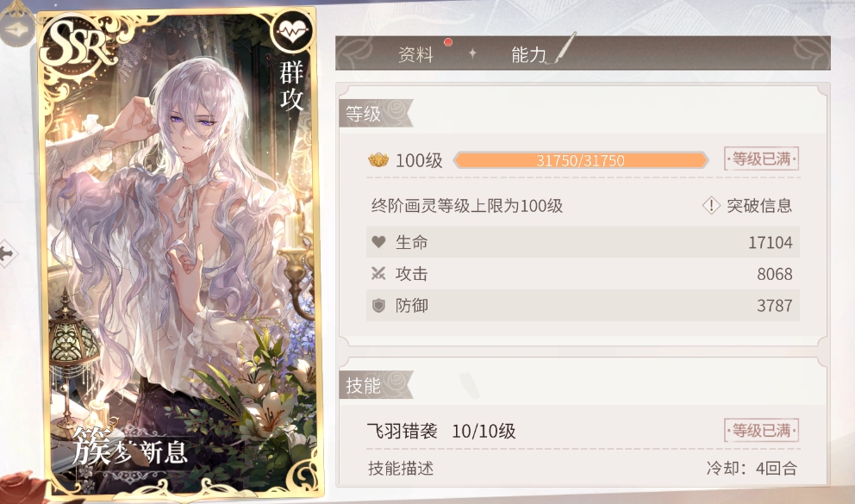Viewport: 855px width, 504px height.
Task: Click the exclamation icon beside 突破信息
Action: (x=711, y=205)
